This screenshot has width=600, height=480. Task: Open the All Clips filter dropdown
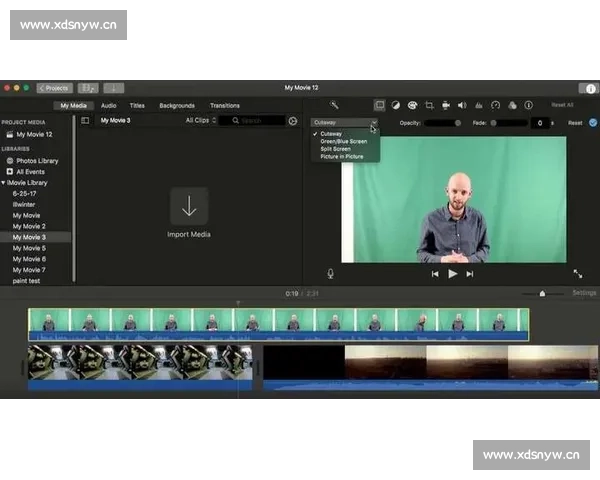tap(200, 121)
